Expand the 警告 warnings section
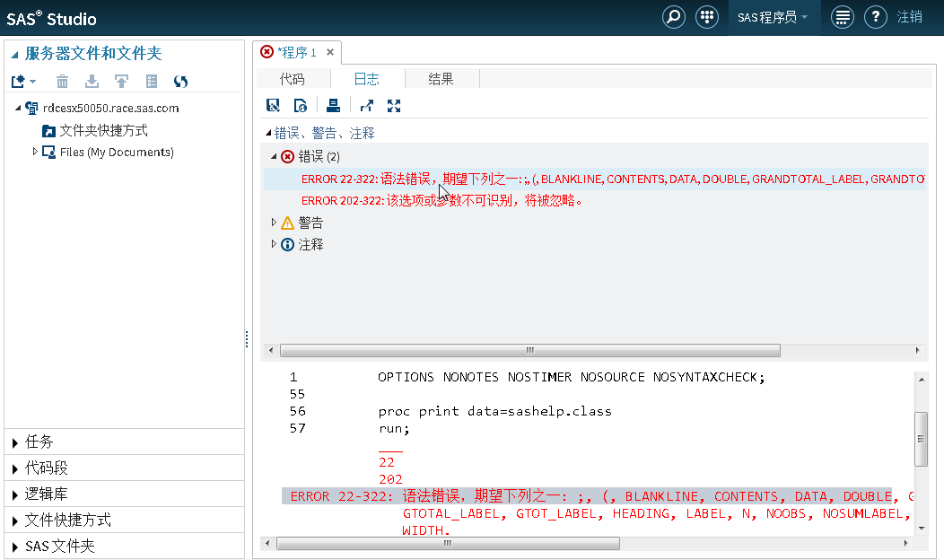Image resolution: width=944 pixels, height=560 pixels. tap(275, 223)
